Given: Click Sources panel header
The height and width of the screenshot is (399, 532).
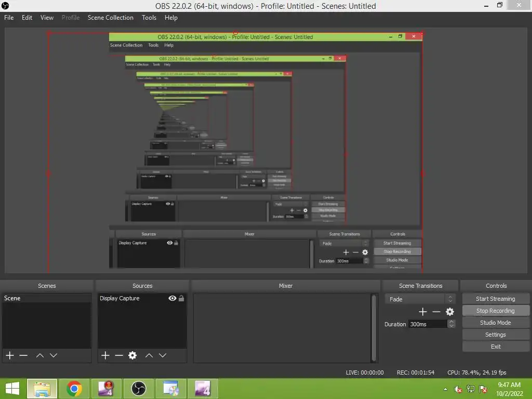Looking at the screenshot, I should click(x=142, y=286).
